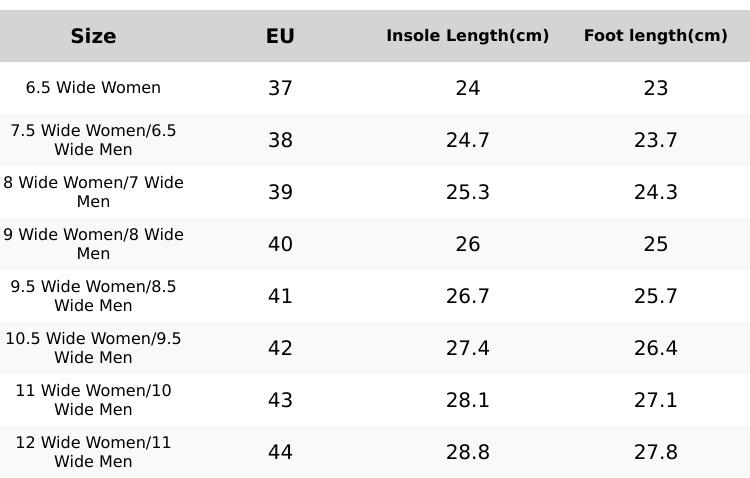
Task: Select EU size 44 cell
Action: pyautogui.click(x=280, y=452)
